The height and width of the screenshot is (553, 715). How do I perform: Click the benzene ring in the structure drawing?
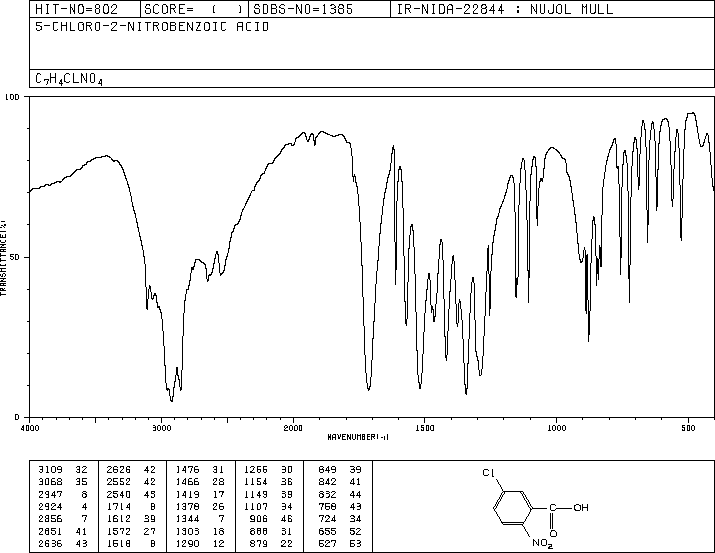point(513,507)
